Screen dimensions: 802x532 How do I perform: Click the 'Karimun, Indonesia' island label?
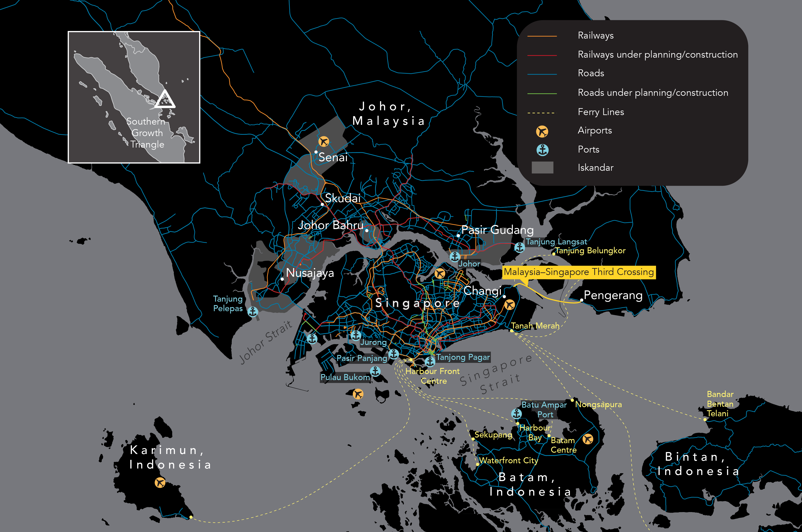point(170,457)
